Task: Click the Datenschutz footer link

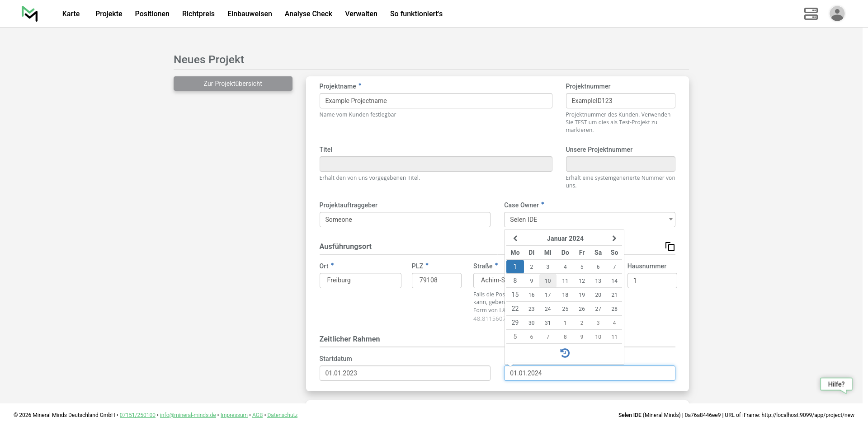Action: click(282, 415)
